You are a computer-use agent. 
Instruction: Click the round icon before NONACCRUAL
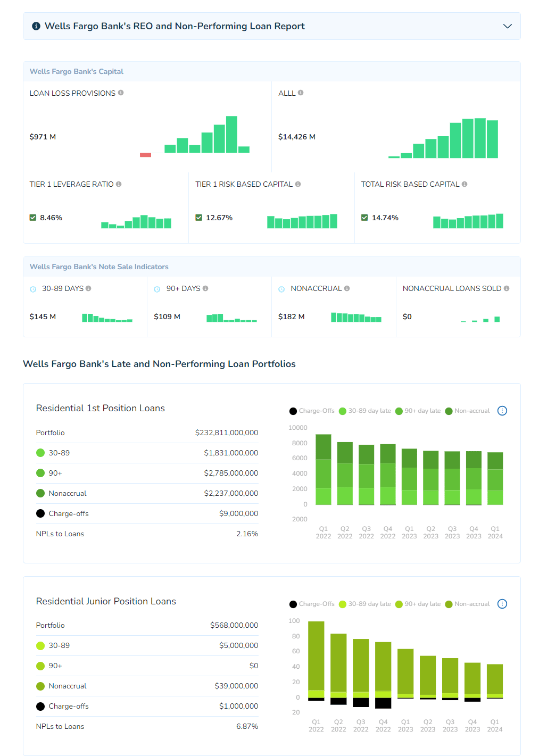pos(281,289)
